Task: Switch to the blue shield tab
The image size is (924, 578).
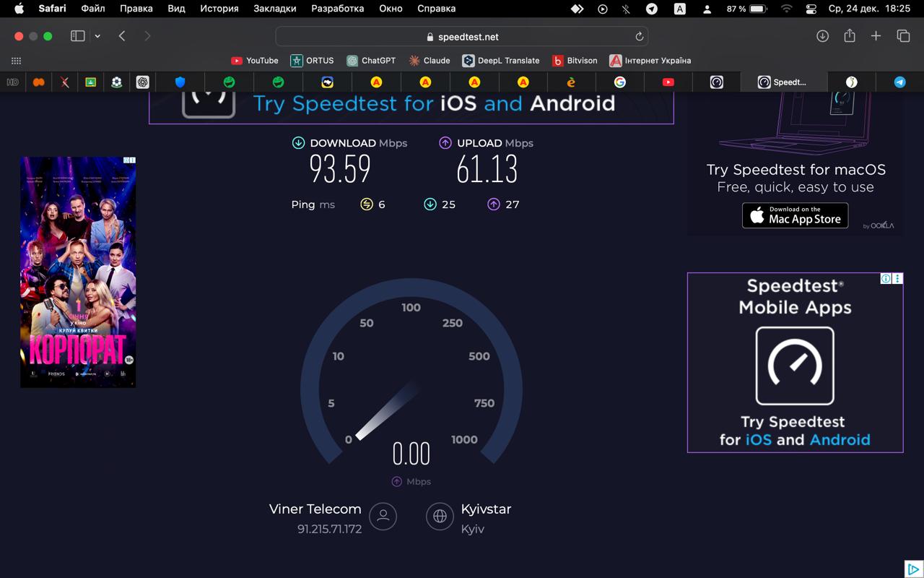Action: pyautogui.click(x=180, y=82)
